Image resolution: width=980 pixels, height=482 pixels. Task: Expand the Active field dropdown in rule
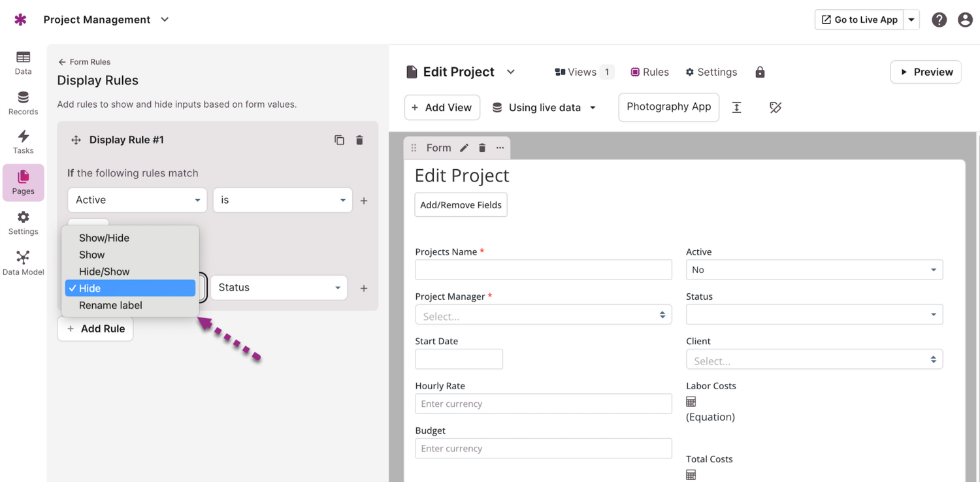137,200
